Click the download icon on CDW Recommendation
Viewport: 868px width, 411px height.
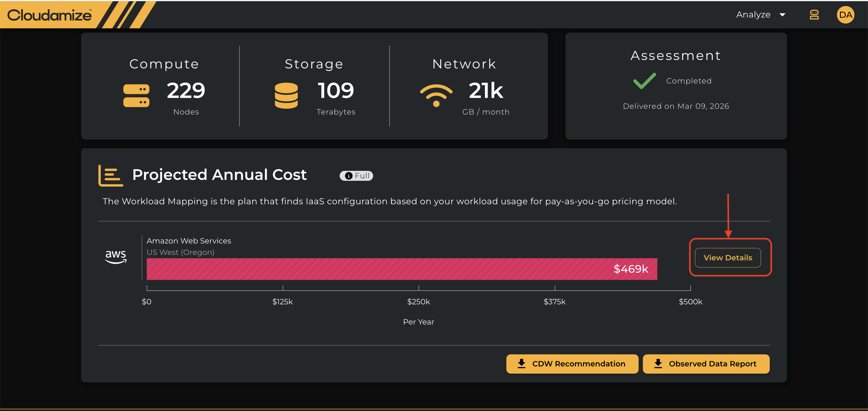521,364
